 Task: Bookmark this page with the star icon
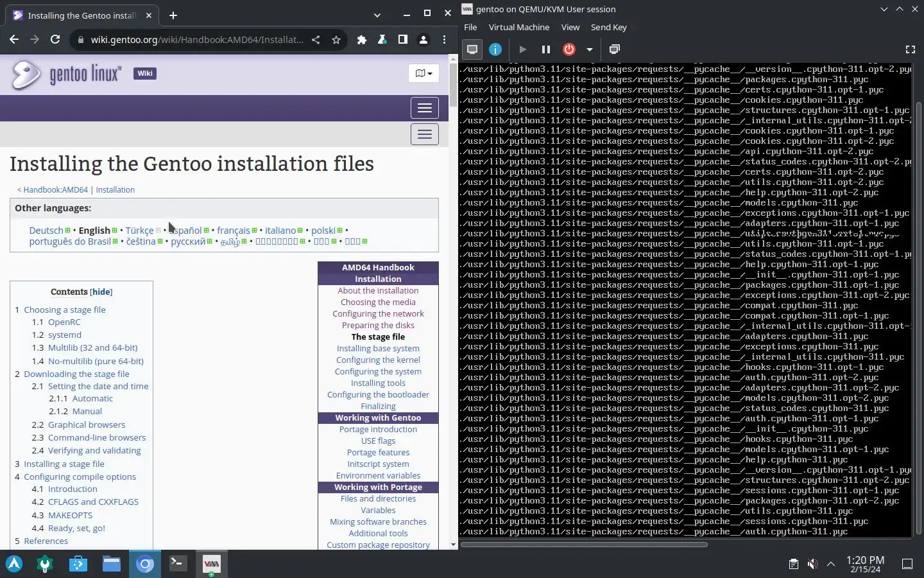[336, 40]
